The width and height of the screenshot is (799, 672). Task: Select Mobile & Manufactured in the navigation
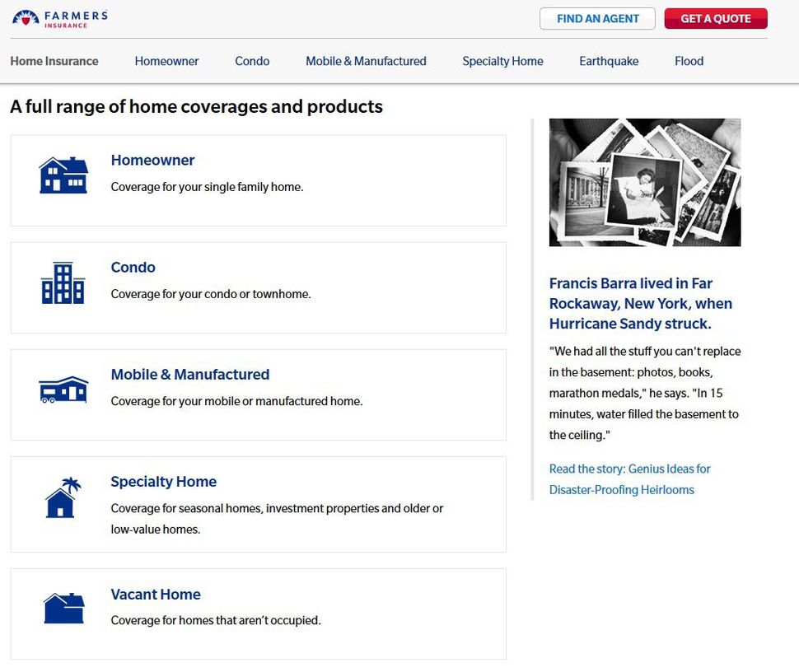click(366, 61)
